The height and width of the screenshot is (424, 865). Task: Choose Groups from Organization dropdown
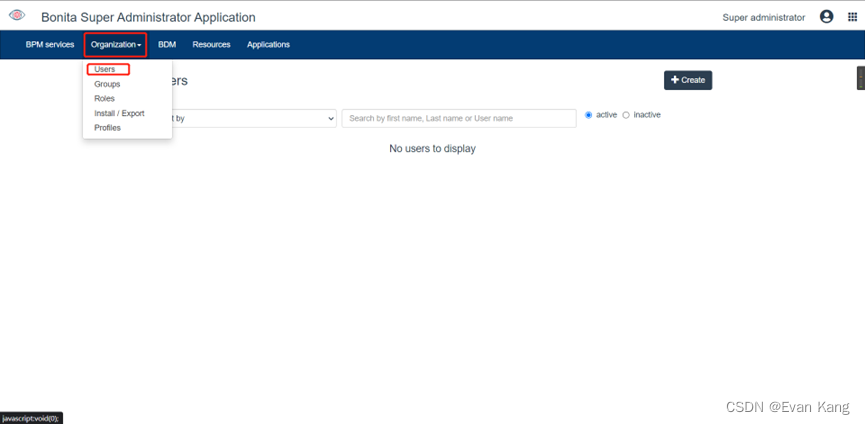tap(107, 84)
